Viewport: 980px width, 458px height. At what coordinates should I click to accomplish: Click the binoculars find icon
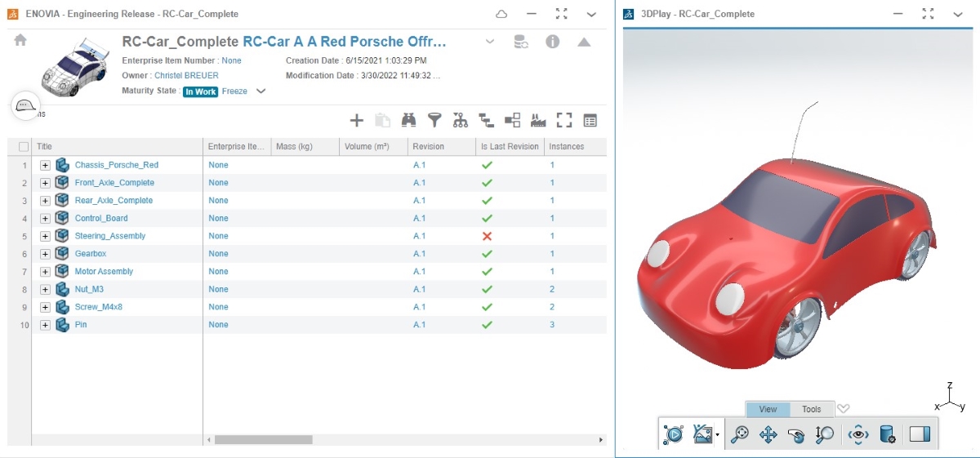pyautogui.click(x=408, y=121)
